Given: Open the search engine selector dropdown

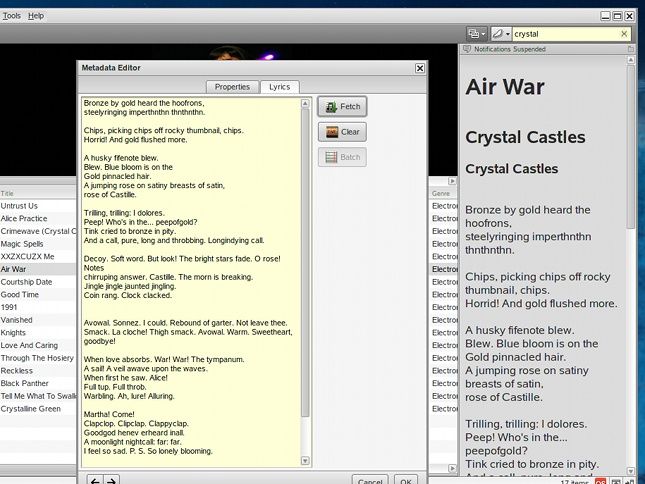Looking at the screenshot, I should coord(501,34).
